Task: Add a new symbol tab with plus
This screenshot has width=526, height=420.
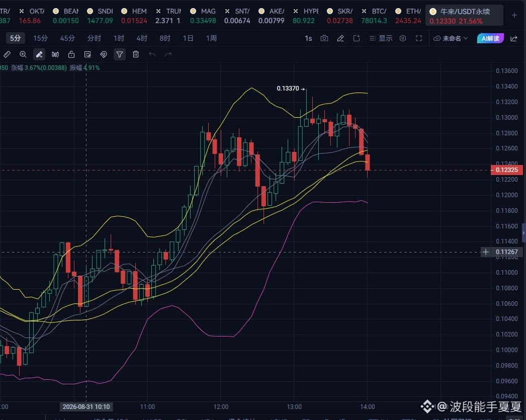Action: pyautogui.click(x=514, y=15)
